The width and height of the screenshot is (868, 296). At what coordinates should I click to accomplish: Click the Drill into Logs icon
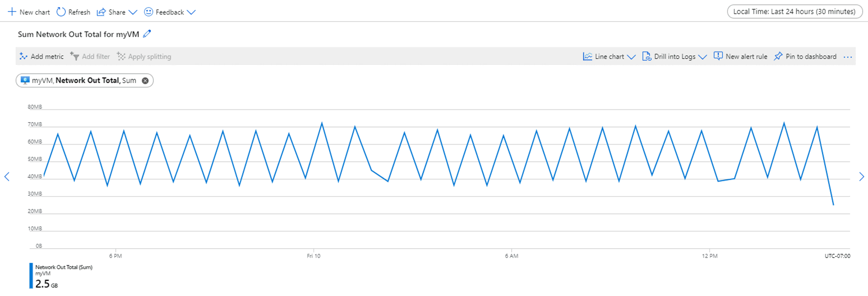(x=647, y=56)
